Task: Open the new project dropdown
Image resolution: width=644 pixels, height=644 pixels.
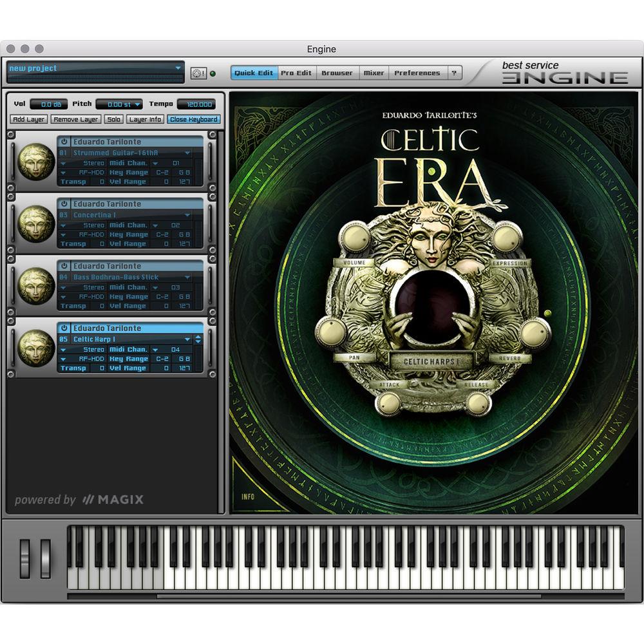Action: (179, 67)
